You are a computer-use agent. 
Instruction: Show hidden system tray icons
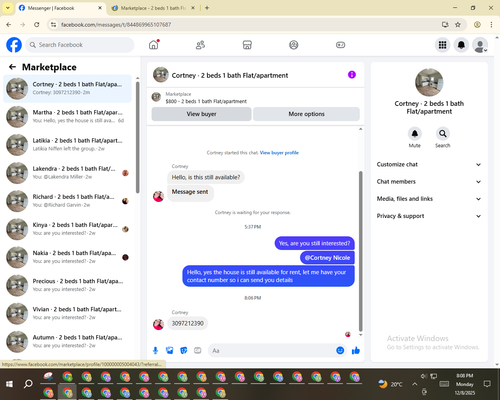pos(414,384)
